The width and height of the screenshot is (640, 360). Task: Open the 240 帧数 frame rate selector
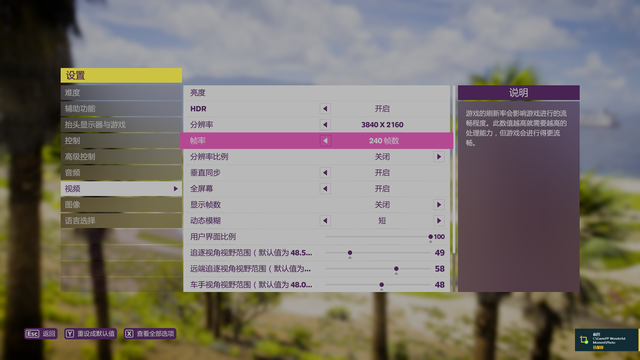click(384, 141)
